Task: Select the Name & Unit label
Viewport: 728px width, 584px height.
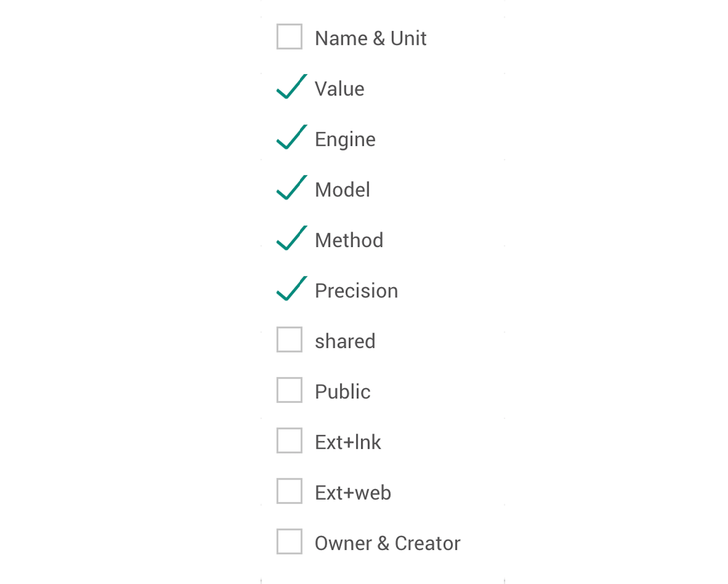Action: (370, 37)
